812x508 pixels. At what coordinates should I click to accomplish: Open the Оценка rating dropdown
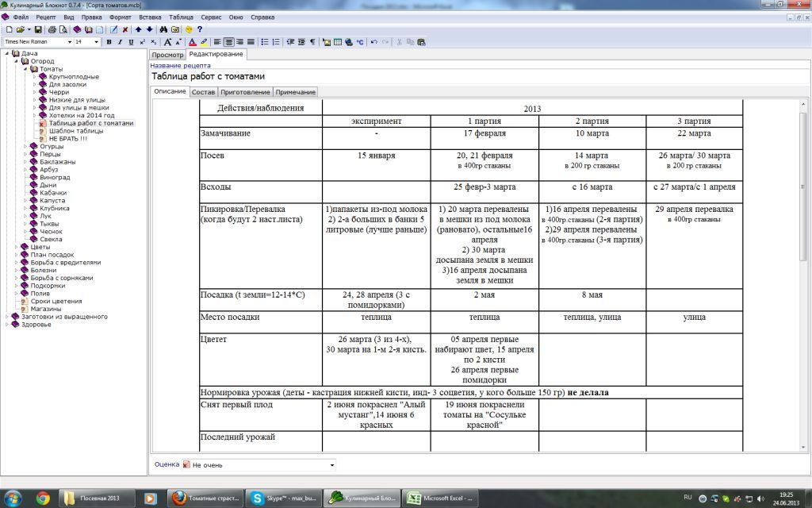[331, 465]
